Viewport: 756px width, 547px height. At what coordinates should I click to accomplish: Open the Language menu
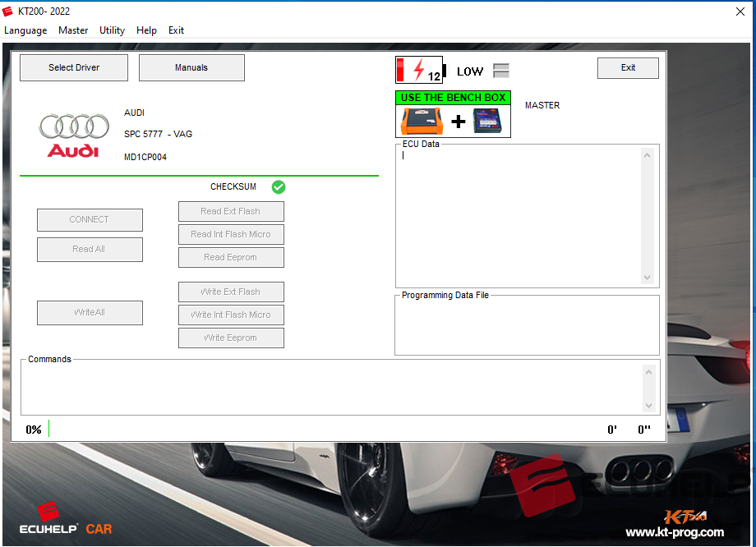click(x=25, y=30)
